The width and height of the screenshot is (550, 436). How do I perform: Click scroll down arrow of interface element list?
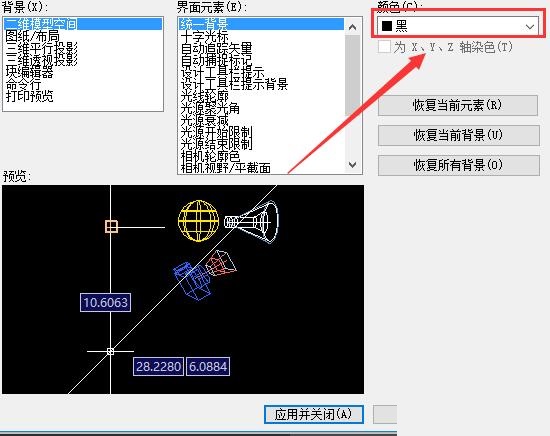click(353, 164)
